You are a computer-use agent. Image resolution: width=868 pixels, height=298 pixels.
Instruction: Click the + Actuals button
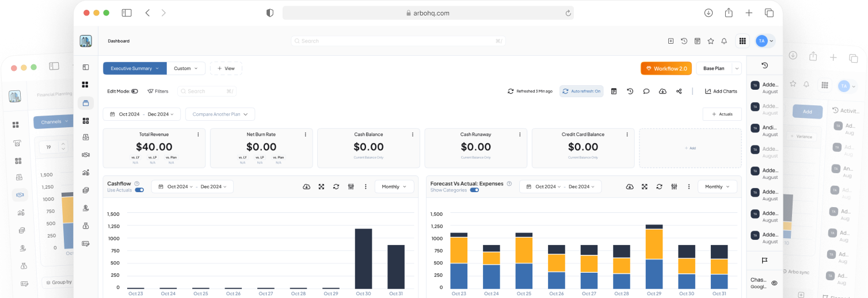[722, 114]
